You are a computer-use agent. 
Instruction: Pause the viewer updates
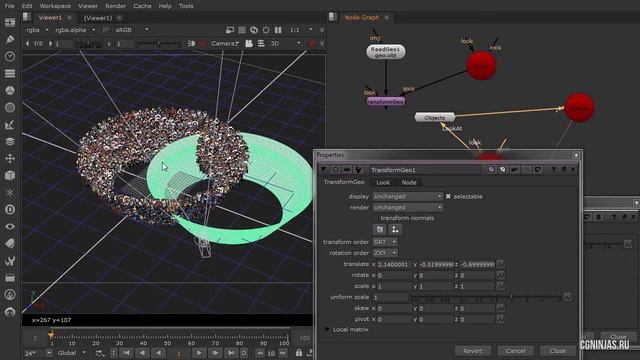click(278, 30)
